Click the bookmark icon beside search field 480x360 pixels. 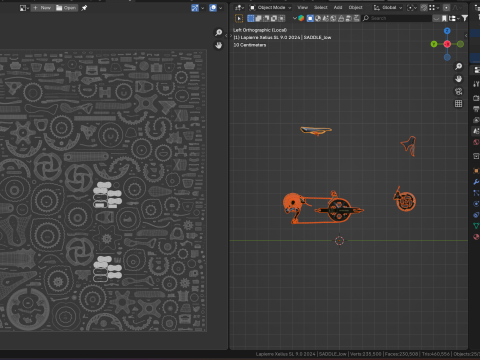pyautogui.click(x=444, y=18)
